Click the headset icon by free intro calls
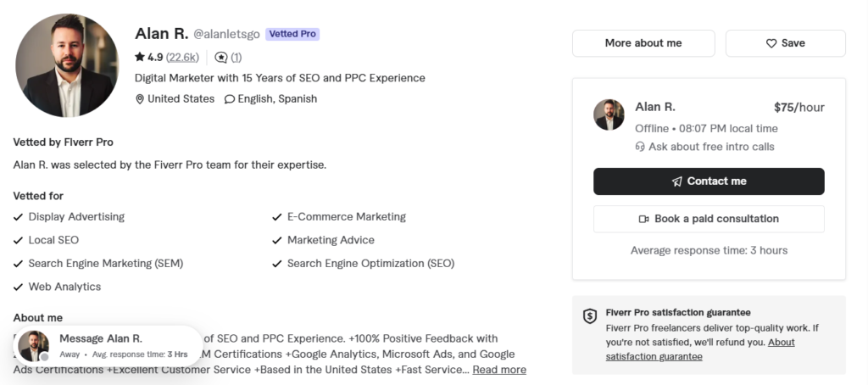The height and width of the screenshot is (385, 868). click(640, 147)
